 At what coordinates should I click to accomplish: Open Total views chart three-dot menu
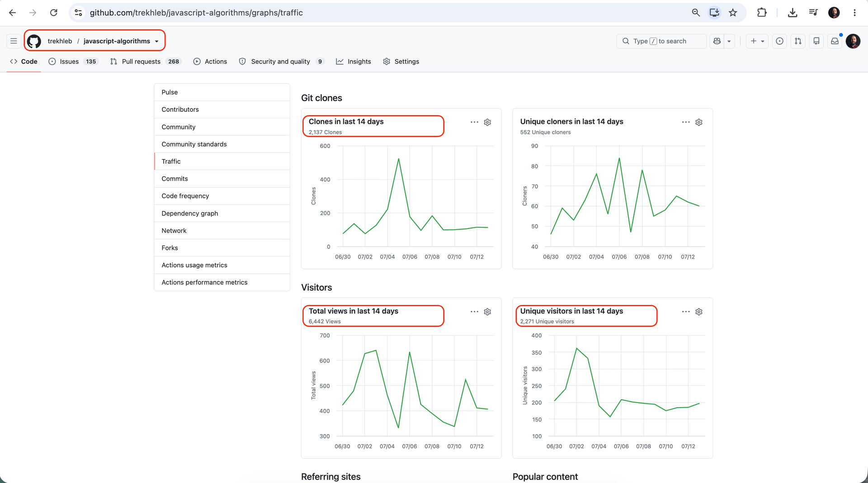tap(474, 312)
